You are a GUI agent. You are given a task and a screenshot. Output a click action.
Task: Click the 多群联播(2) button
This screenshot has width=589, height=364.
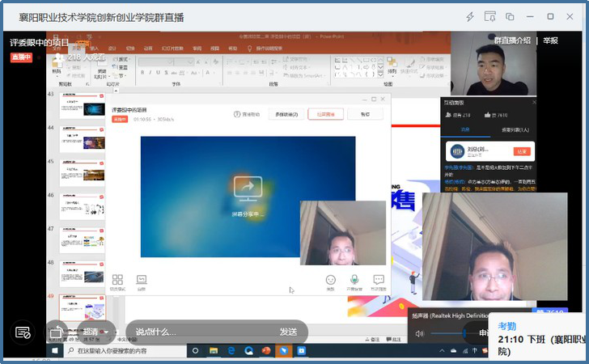click(286, 114)
